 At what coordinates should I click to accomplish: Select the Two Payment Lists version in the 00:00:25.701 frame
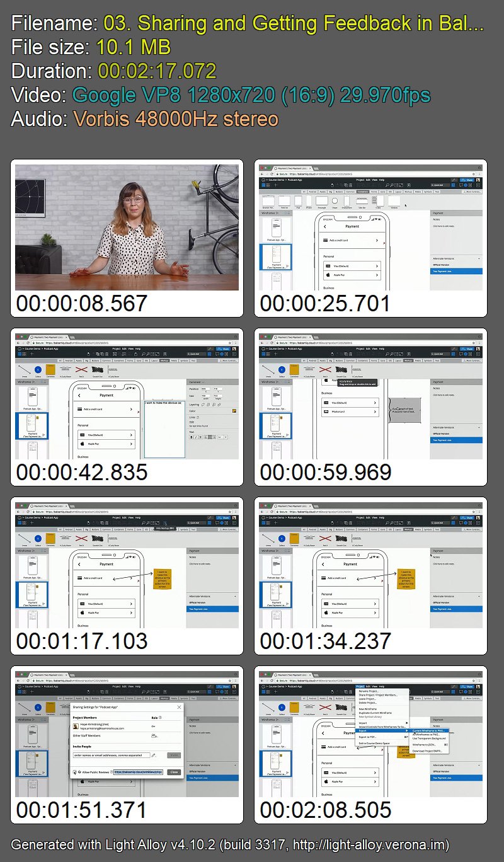click(456, 271)
